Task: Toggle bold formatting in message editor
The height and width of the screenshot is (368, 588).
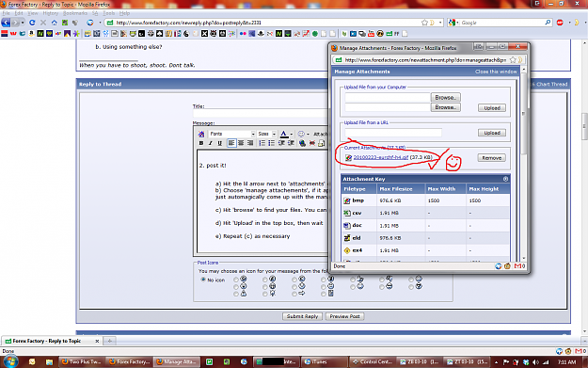Action: (x=201, y=143)
